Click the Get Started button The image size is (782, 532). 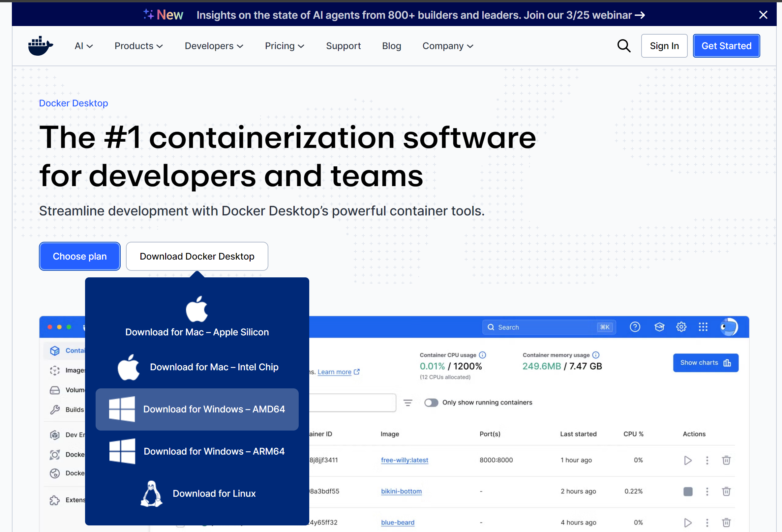[726, 46]
